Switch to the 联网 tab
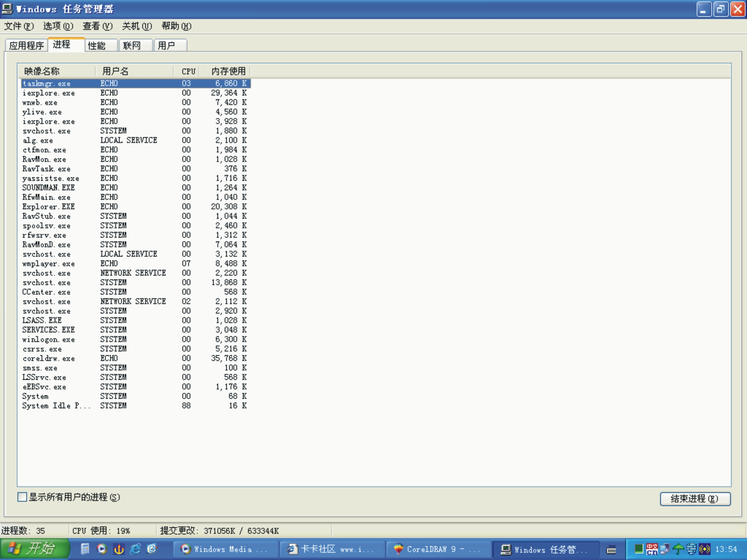The image size is (747, 560). click(x=135, y=45)
